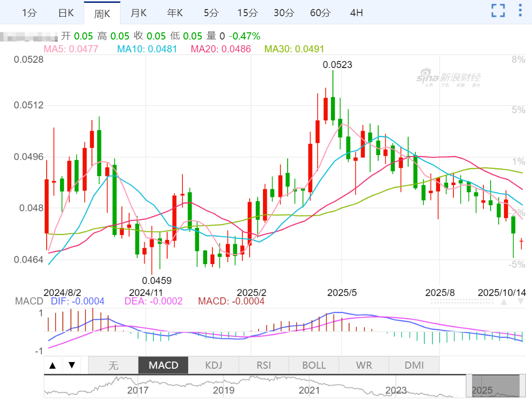Switch to the 15分 interval
The width and height of the screenshot is (532, 402).
[x=247, y=13]
